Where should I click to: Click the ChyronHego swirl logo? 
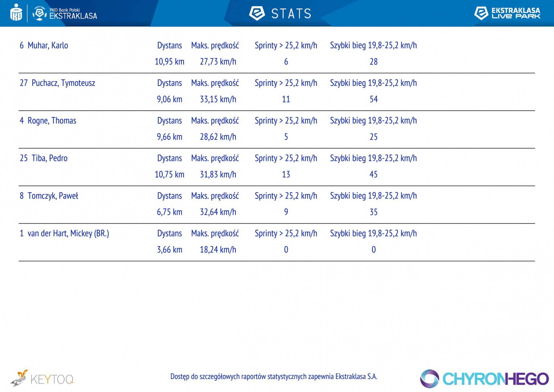coord(430,379)
